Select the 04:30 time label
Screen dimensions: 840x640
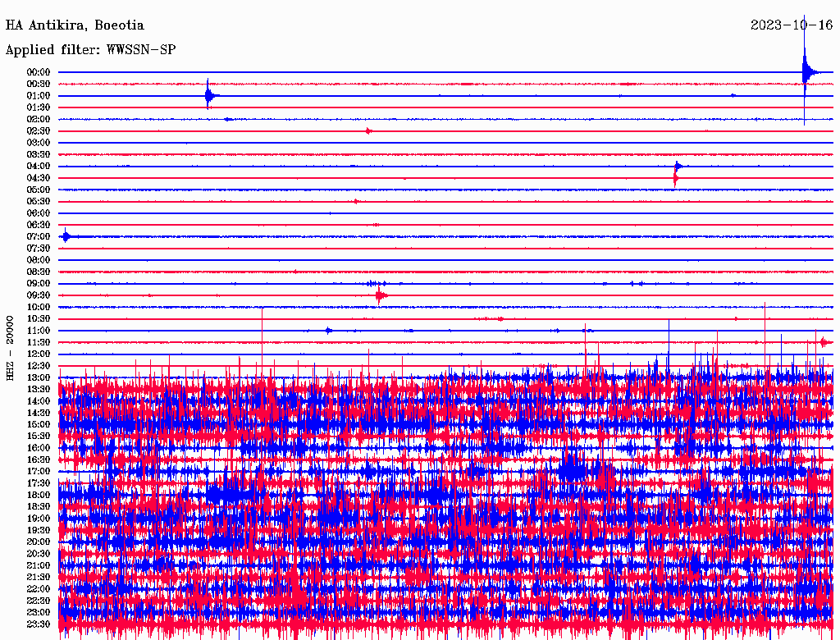click(39, 178)
